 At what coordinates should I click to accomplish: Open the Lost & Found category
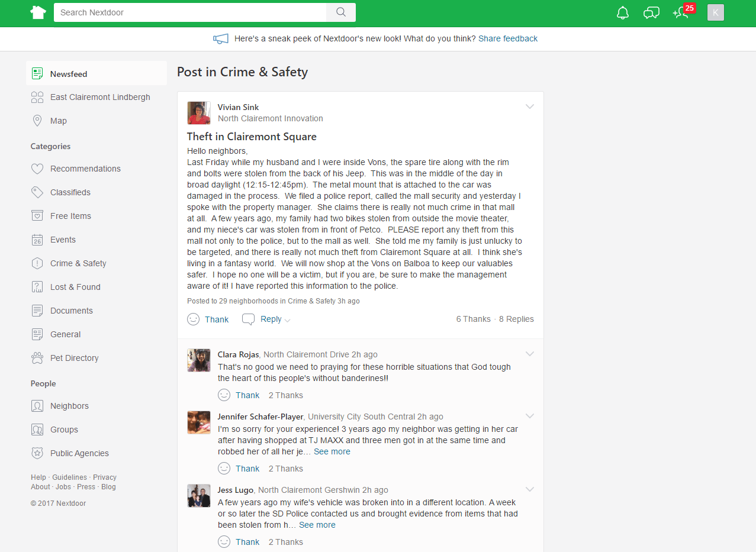point(75,287)
